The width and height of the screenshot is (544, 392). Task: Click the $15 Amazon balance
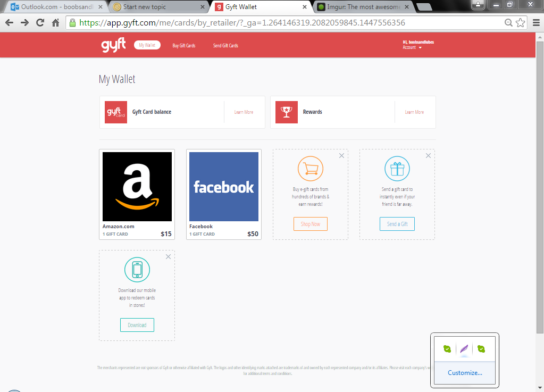(x=166, y=234)
